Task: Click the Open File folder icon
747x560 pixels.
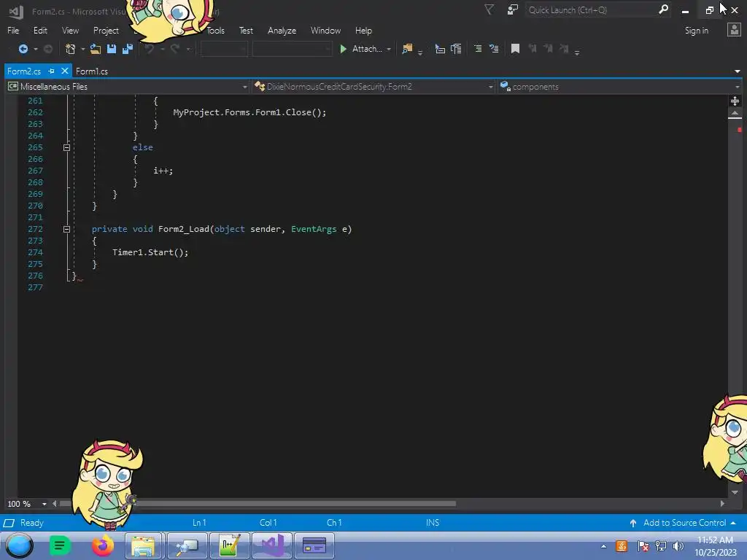Action: [x=96, y=49]
